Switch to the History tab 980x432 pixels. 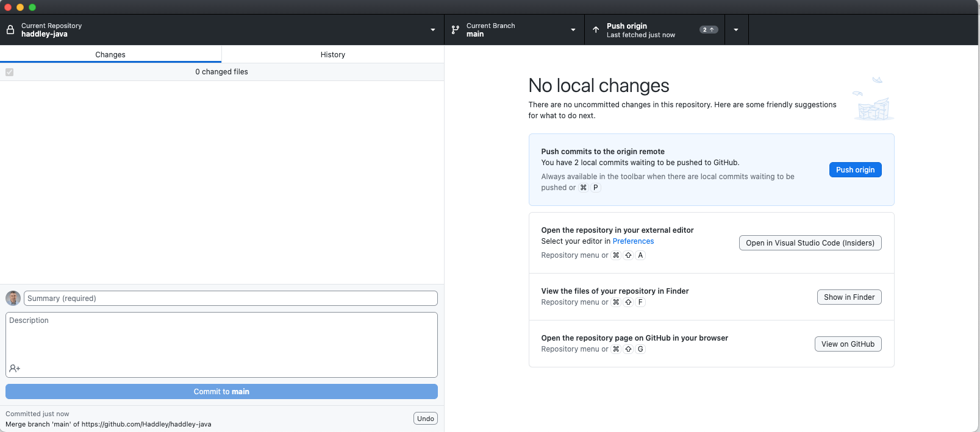pos(332,55)
